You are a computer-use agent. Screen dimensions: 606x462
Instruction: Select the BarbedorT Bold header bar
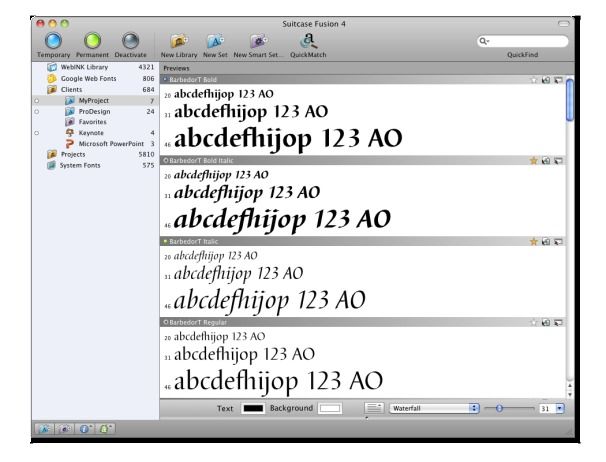[363, 80]
